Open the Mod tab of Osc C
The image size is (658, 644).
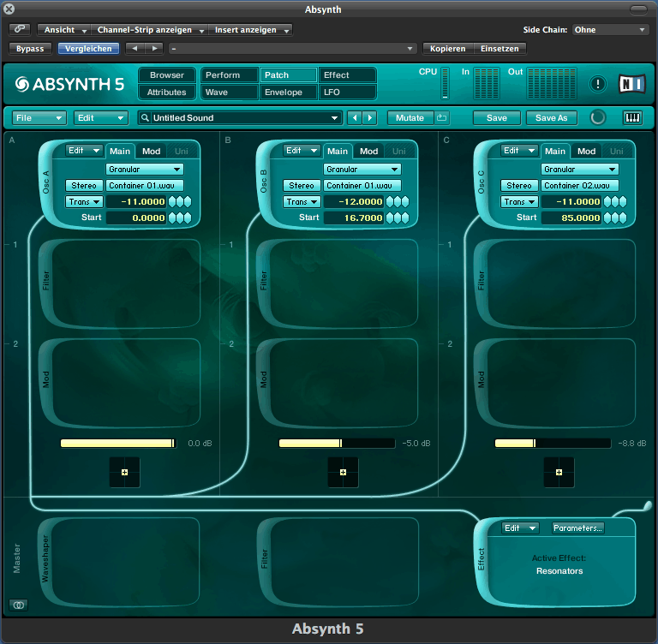(x=586, y=152)
